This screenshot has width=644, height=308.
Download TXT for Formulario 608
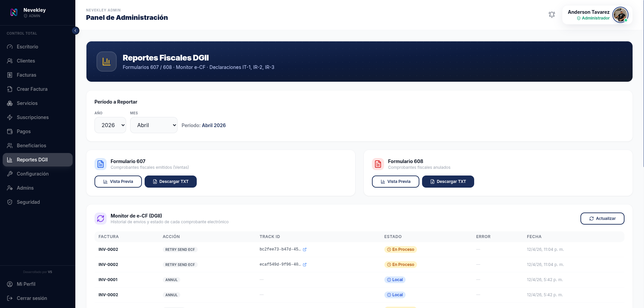point(448,182)
